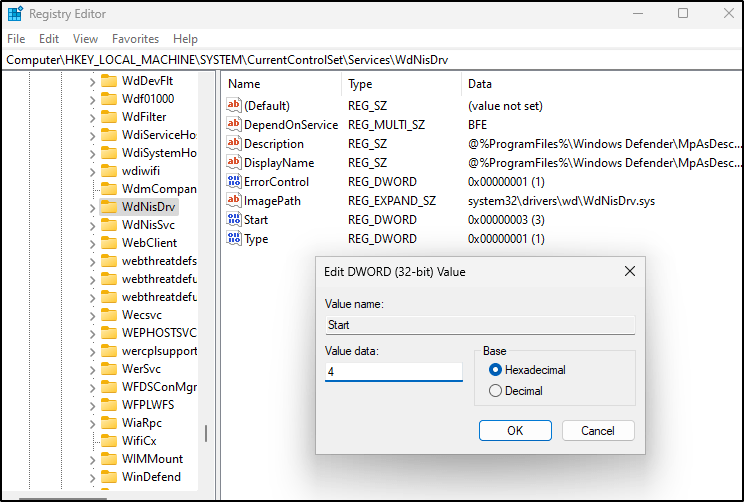Expand the WdFilter tree node
The height and width of the screenshot is (502, 744).
[x=93, y=117]
